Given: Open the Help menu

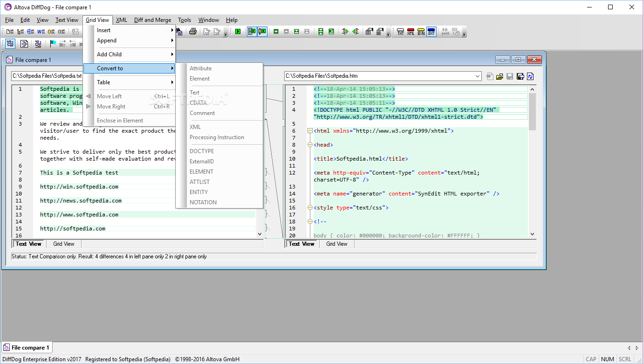Looking at the screenshot, I should pyautogui.click(x=232, y=20).
